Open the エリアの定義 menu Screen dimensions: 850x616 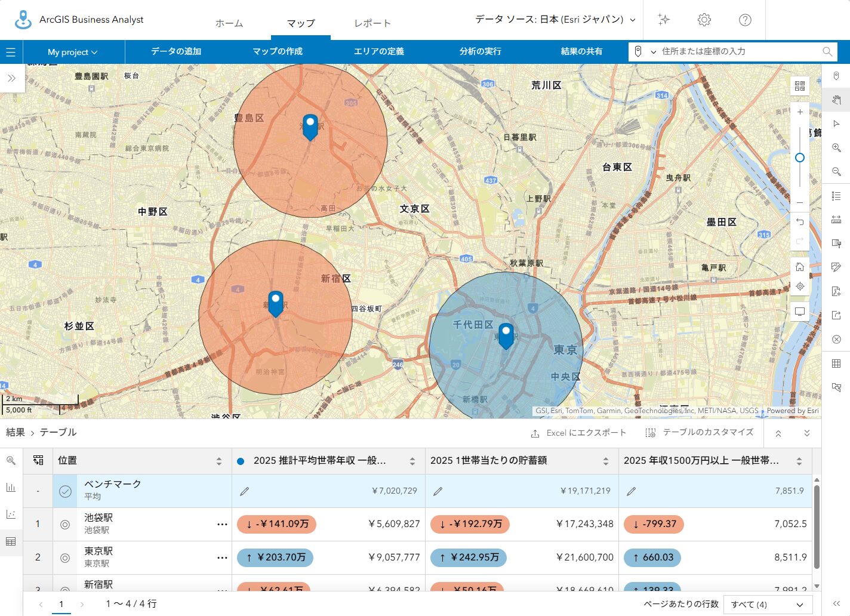coord(378,51)
